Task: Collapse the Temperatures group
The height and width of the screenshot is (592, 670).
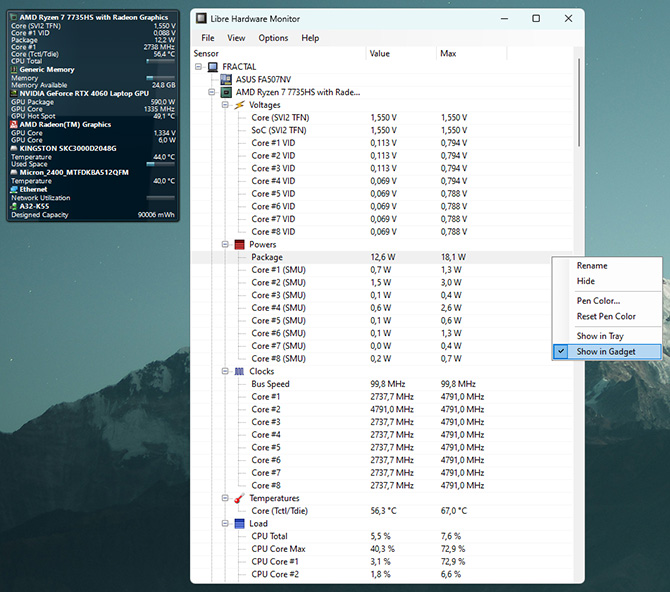Action: tap(225, 498)
